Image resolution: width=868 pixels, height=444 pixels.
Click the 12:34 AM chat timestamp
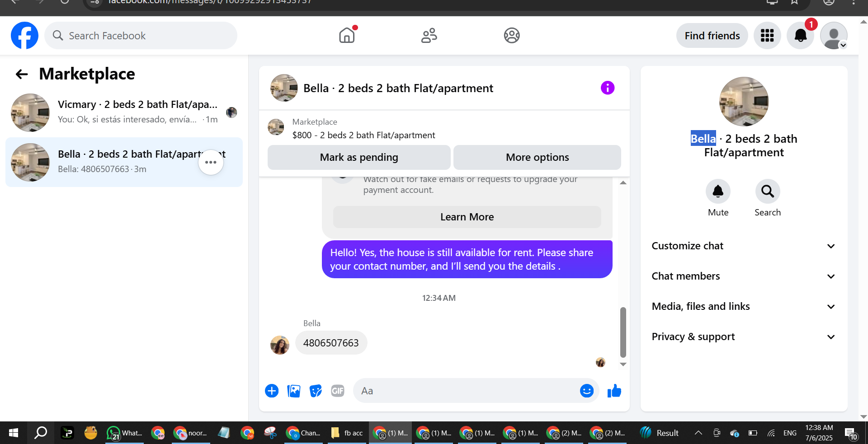pos(439,298)
